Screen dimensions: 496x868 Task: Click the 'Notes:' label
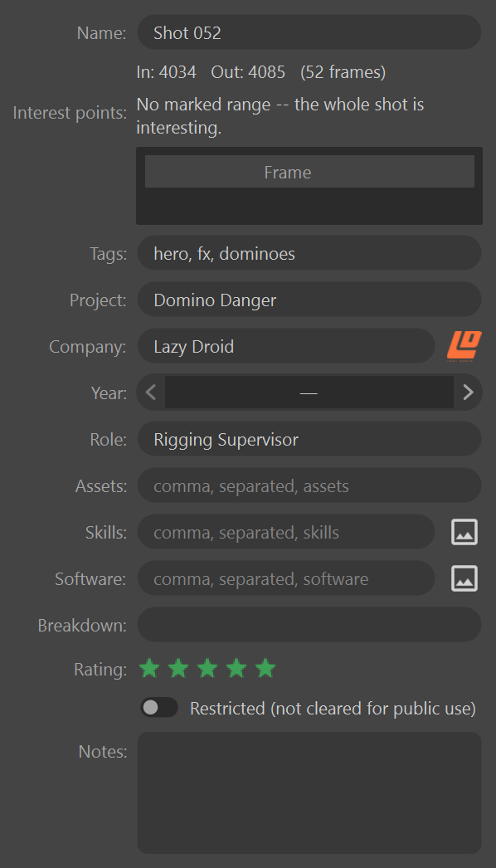click(x=102, y=751)
